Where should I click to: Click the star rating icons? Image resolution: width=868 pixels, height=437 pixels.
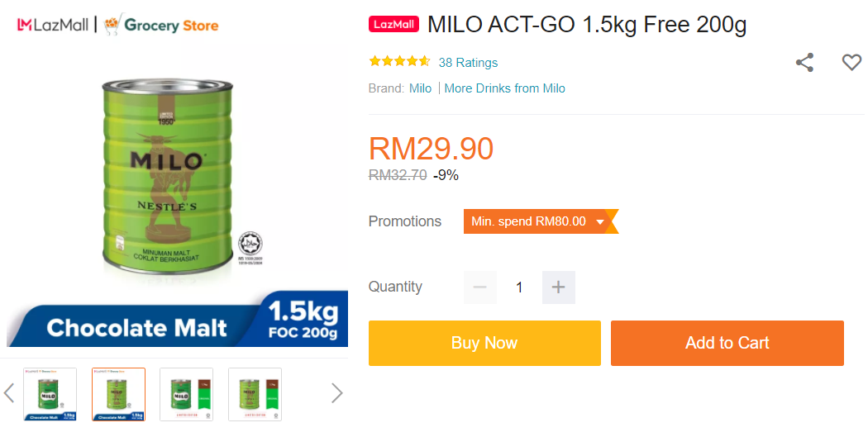click(399, 62)
